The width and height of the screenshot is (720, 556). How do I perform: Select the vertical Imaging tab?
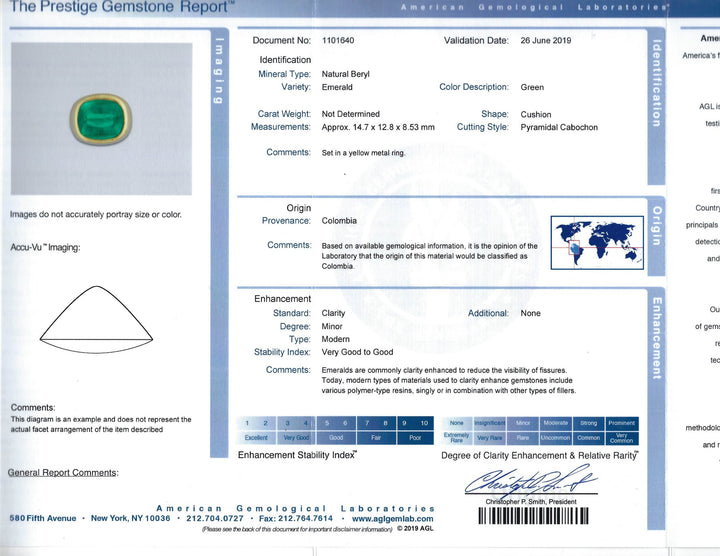[x=220, y=70]
